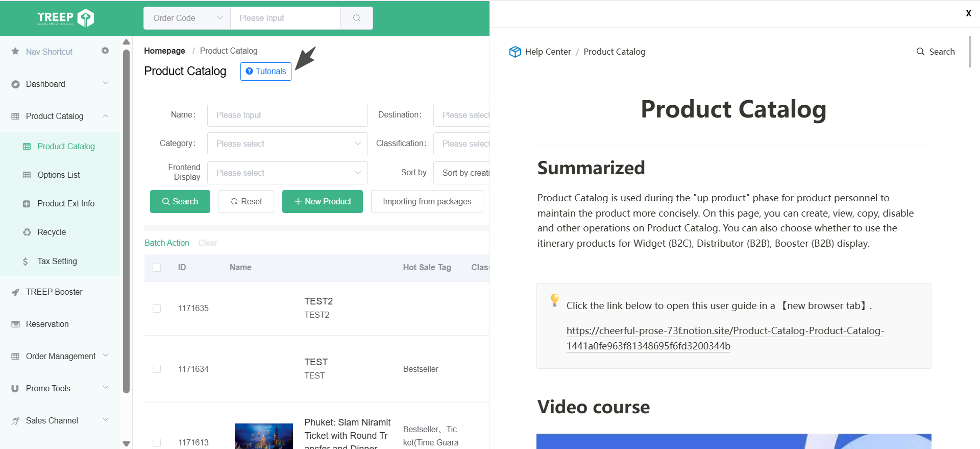Click the 'TEST2' product name
This screenshot has height=449, width=980.
coord(318,301)
